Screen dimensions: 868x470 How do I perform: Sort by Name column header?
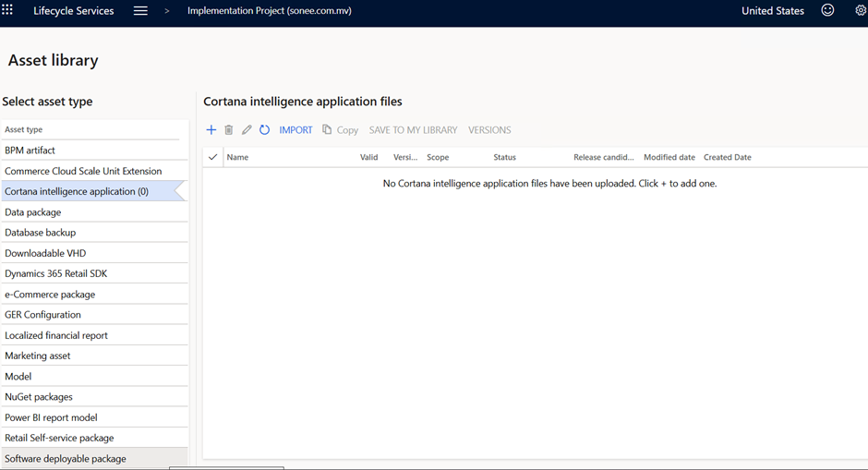point(237,157)
